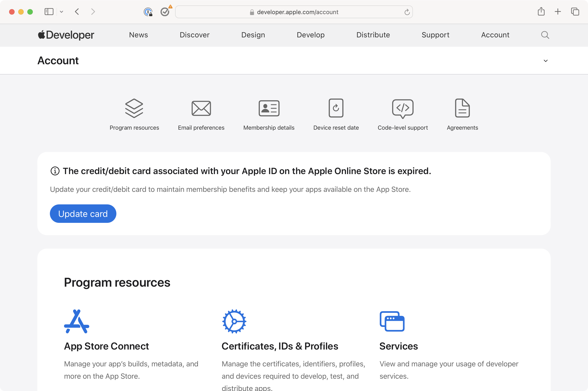Viewport: 588px width, 391px height.
Task: Expand the Account section chevron
Action: point(545,61)
